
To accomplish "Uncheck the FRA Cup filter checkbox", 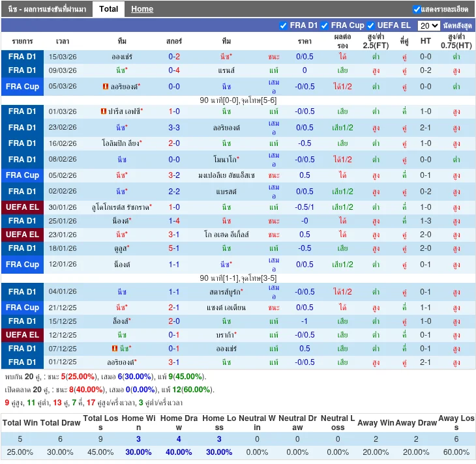I will click(325, 25).
